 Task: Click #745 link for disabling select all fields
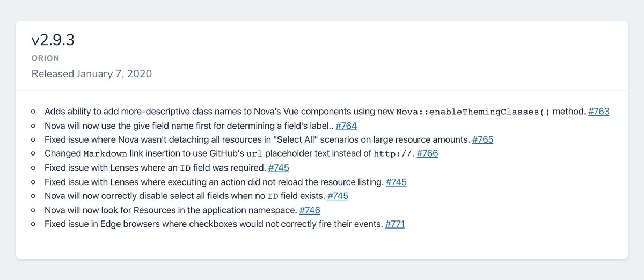point(338,196)
